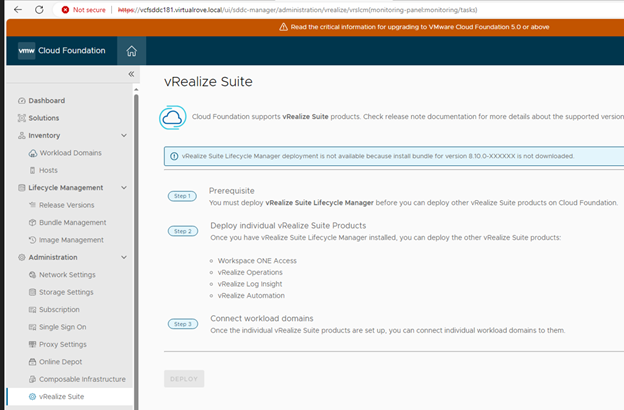Screen dimensions: 624x410
Task: Reload the page with the refresh icon
Action: (x=39, y=10)
